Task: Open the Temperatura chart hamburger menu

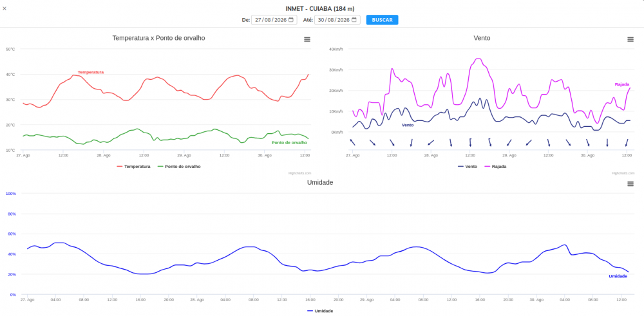Action: [x=307, y=39]
